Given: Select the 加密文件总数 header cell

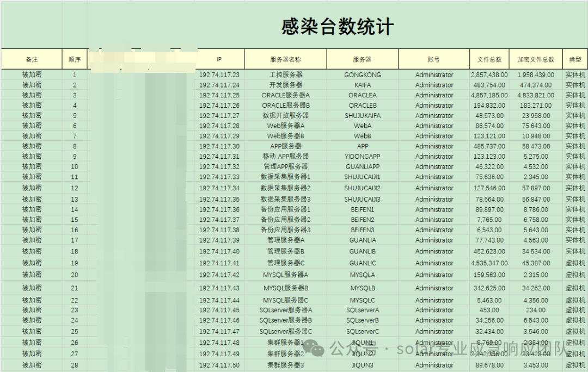Looking at the screenshot, I should (x=536, y=59).
